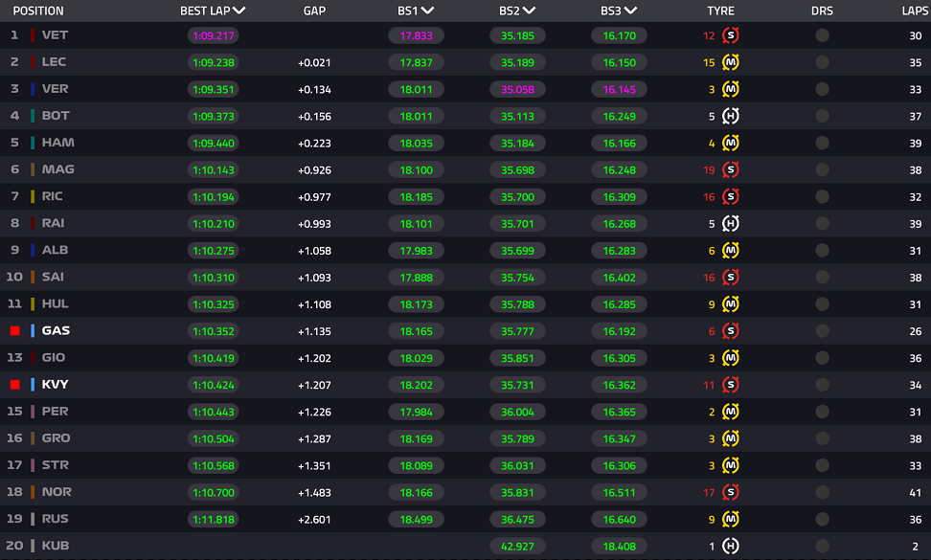Click Norris's soft tyre icon

click(730, 492)
